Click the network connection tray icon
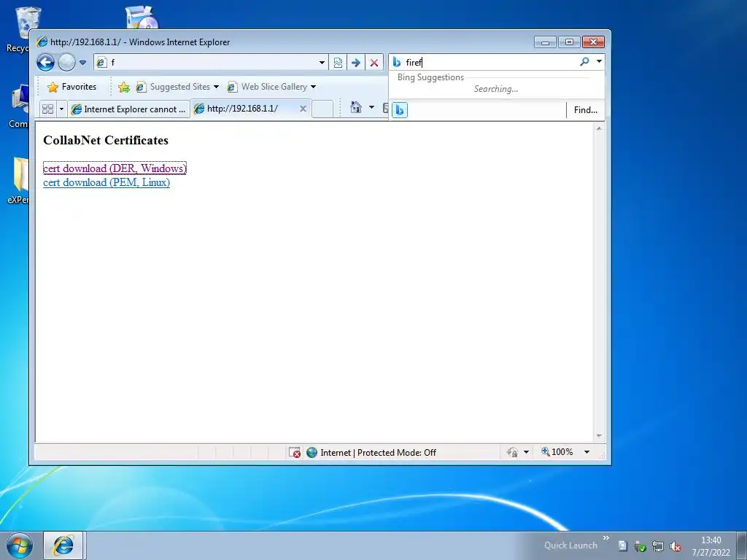This screenshot has height=560, width=747. pyautogui.click(x=658, y=546)
